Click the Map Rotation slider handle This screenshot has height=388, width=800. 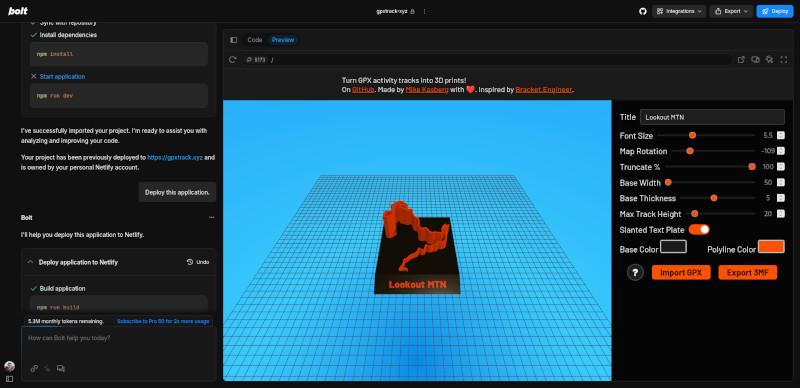click(x=690, y=151)
